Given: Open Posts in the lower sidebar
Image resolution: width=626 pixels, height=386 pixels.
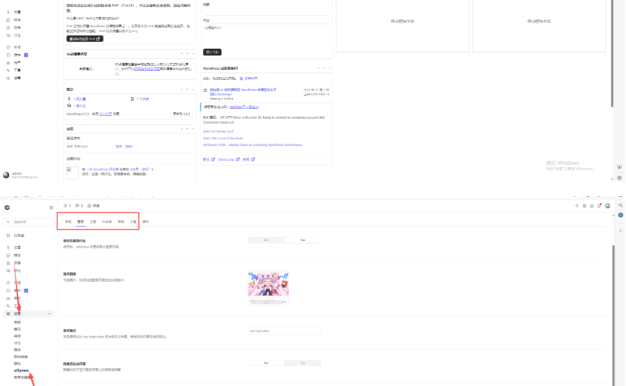Looking at the screenshot, I should 17,247.
